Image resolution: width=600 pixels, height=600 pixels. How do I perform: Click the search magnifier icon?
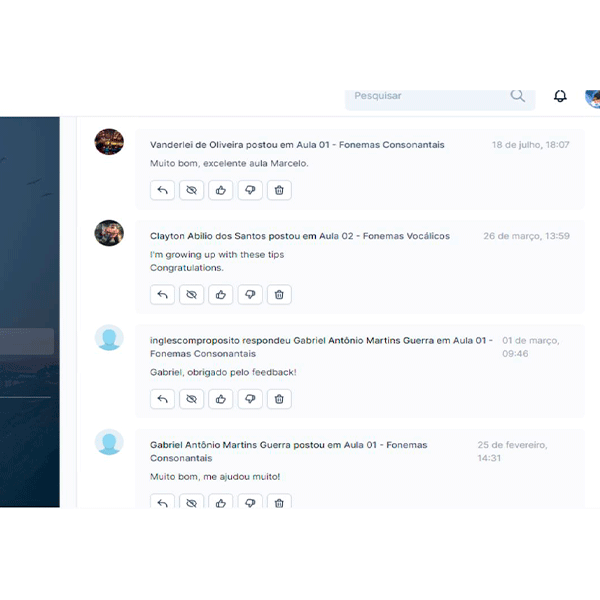(517, 96)
